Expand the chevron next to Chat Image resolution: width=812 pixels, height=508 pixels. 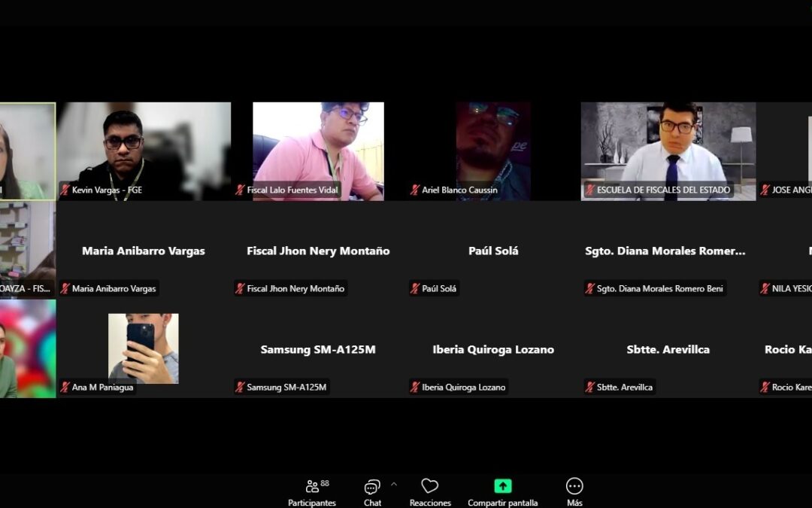coord(393,484)
